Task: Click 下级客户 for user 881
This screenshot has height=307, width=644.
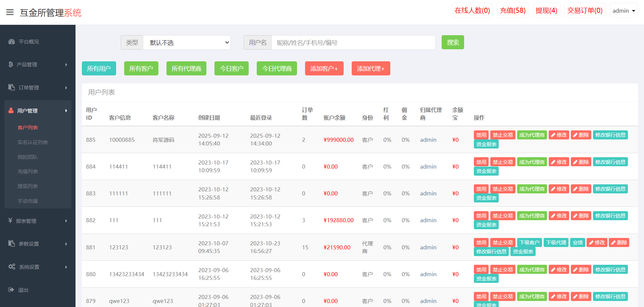Action: 529,243
